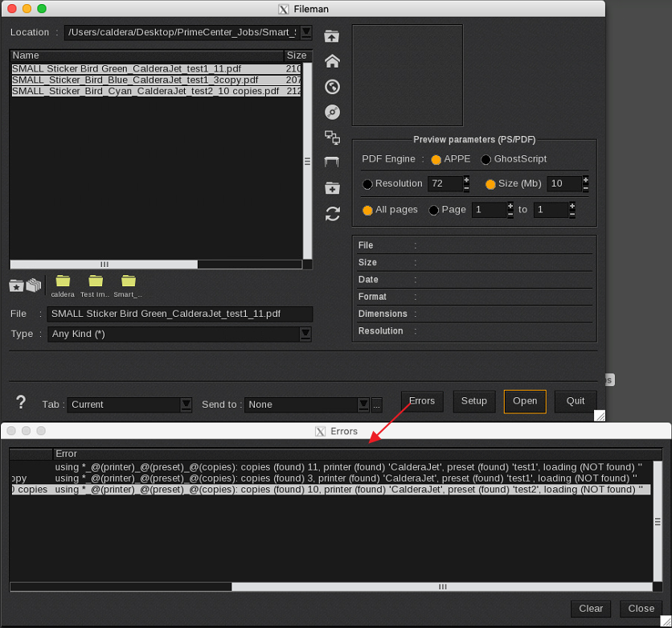The width and height of the screenshot is (672, 628).
Task: Click the file list horizontal scrollbar
Action: pyautogui.click(x=104, y=264)
